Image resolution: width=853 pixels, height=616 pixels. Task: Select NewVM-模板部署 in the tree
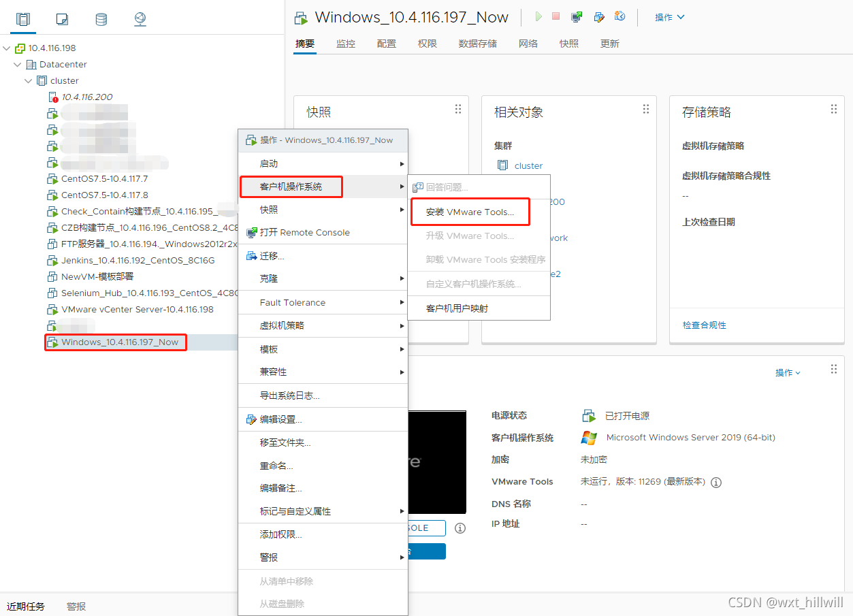coord(97,277)
